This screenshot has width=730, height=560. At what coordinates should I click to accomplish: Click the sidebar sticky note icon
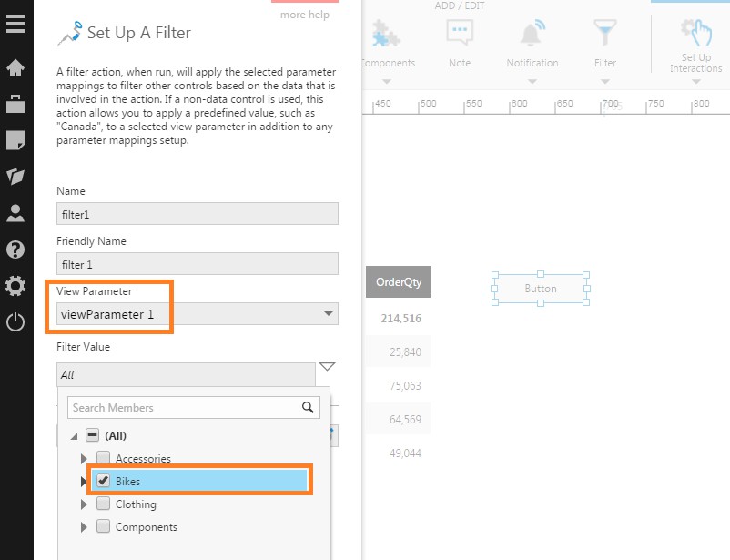pos(15,140)
